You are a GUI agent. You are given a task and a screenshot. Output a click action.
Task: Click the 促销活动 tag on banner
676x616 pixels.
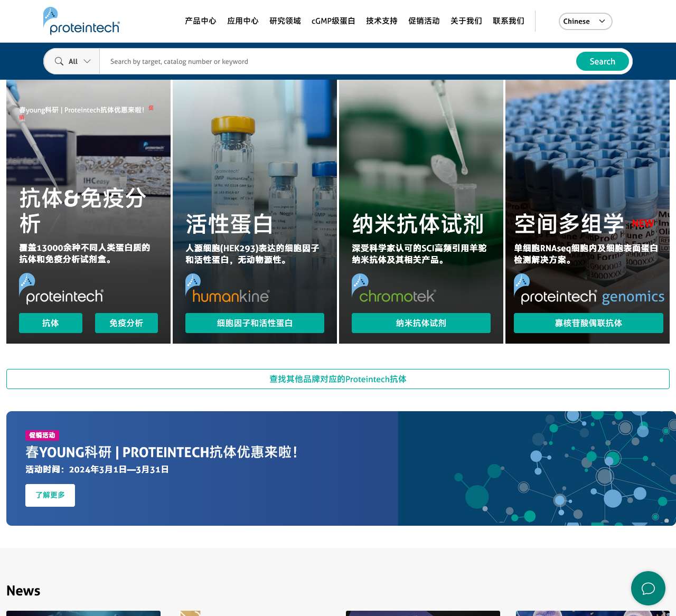(42, 435)
